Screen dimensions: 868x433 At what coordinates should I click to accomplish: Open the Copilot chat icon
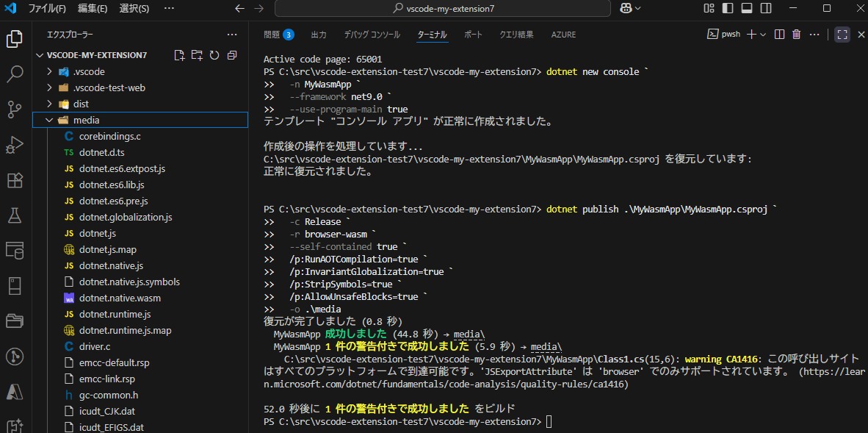pyautogui.click(x=626, y=8)
